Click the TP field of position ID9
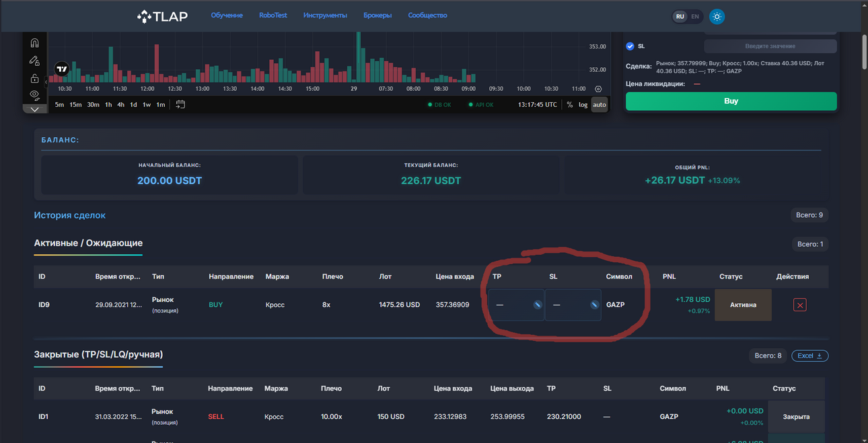Screen dimensions: 868x443 pos(516,305)
